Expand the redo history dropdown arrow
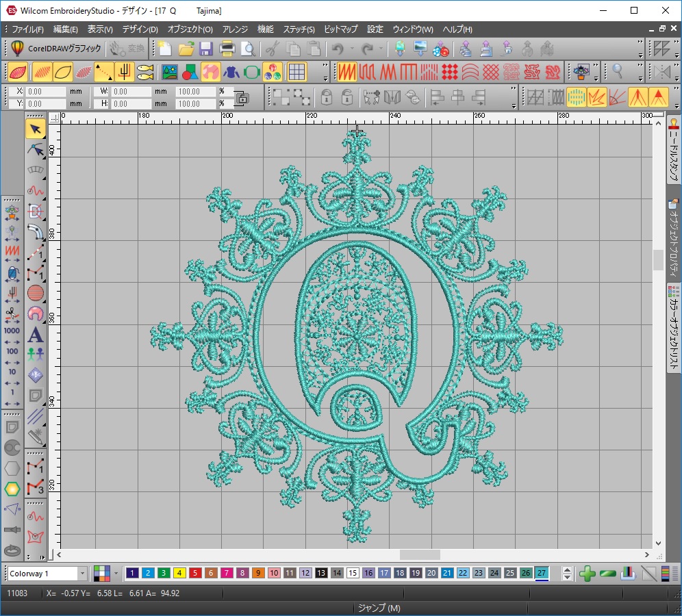The image size is (682, 616). pos(381,49)
